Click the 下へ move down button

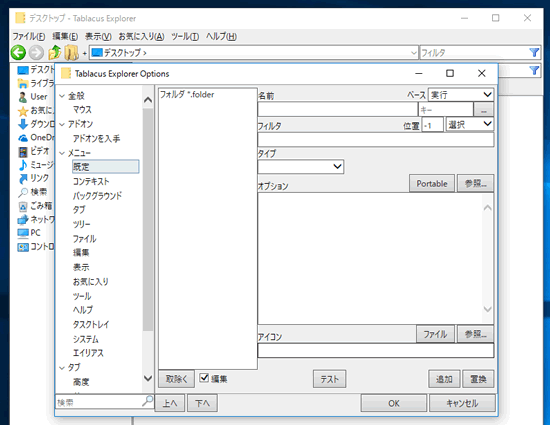coord(202,403)
